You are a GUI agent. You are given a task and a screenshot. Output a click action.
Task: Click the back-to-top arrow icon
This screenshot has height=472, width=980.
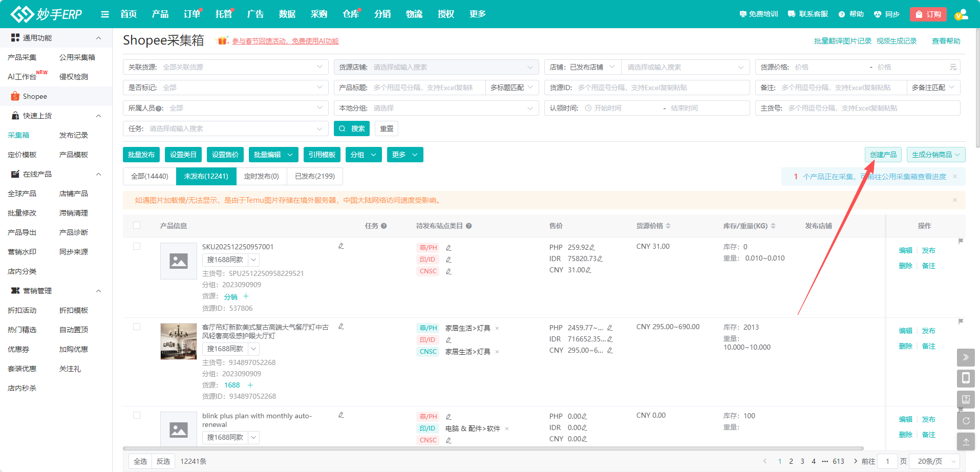966,441
